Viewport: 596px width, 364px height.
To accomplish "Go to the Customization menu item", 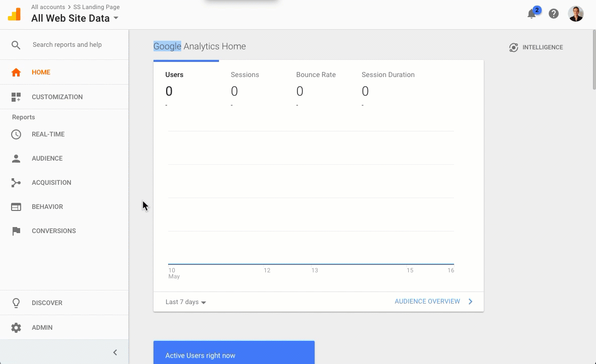I will tap(57, 97).
